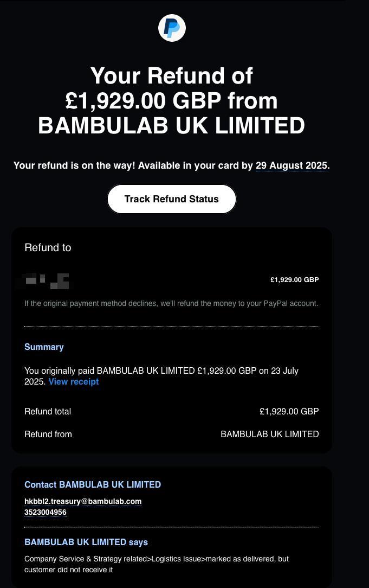Screen dimensions: 369x588
Task: Click the Refund total amount value
Action: (x=289, y=412)
